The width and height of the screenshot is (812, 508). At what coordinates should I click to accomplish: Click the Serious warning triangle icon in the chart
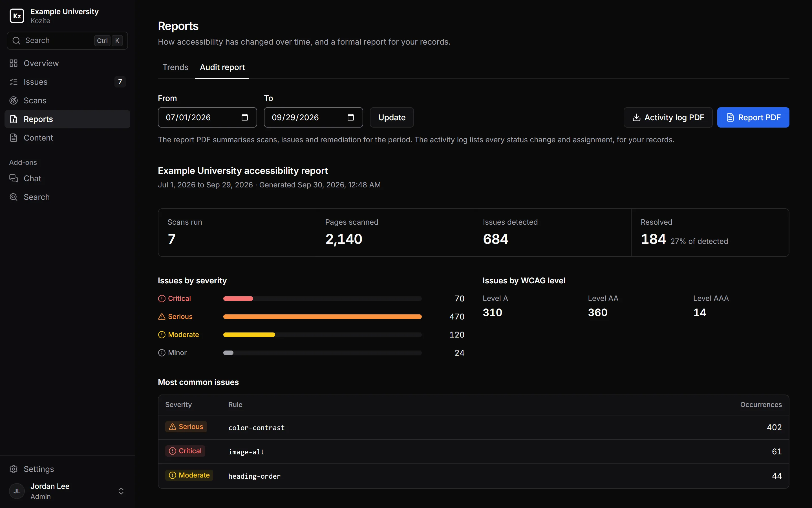[x=162, y=316]
